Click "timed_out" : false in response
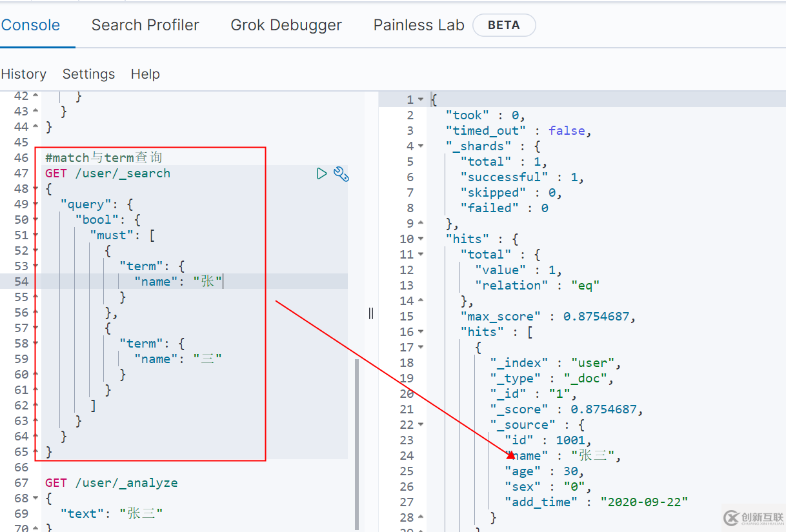The height and width of the screenshot is (532, 786). point(519,131)
